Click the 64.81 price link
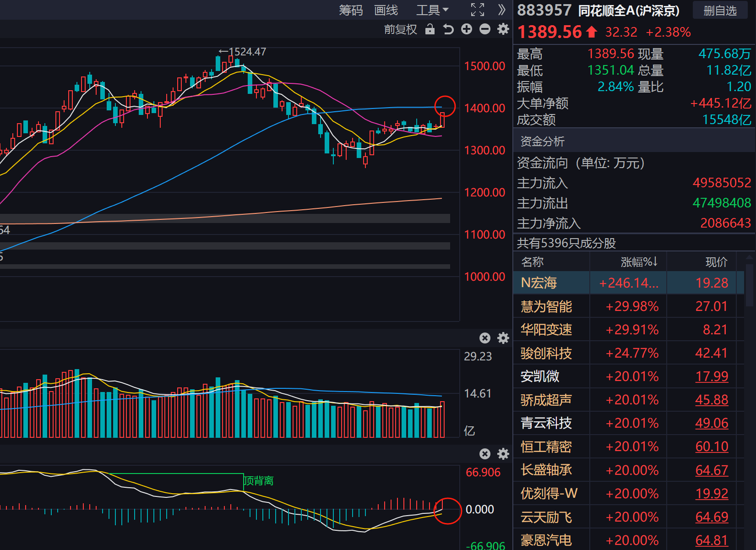The height and width of the screenshot is (550, 756). [712, 540]
